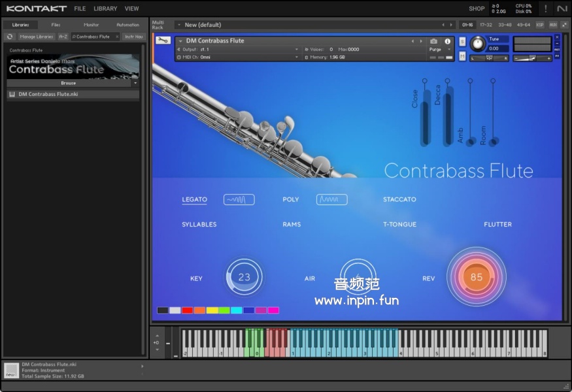Shift the keyboard octave up arrow
This screenshot has height=392, width=572.
(158, 336)
